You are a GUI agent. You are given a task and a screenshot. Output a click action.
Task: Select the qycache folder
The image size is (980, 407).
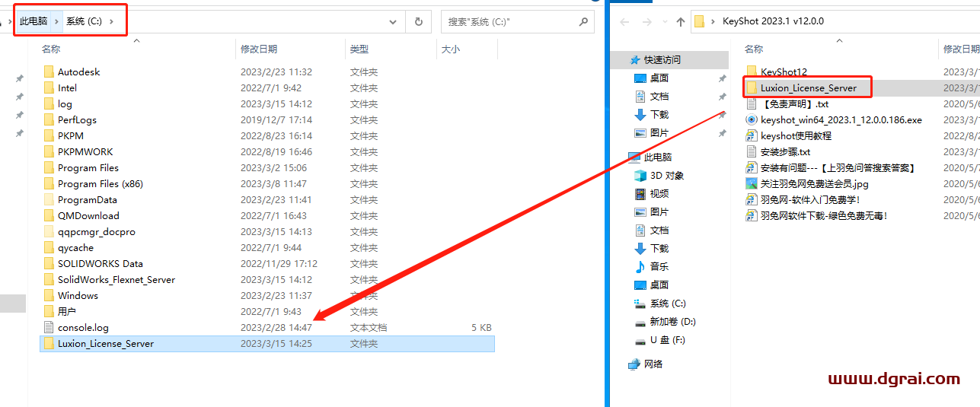coord(76,247)
